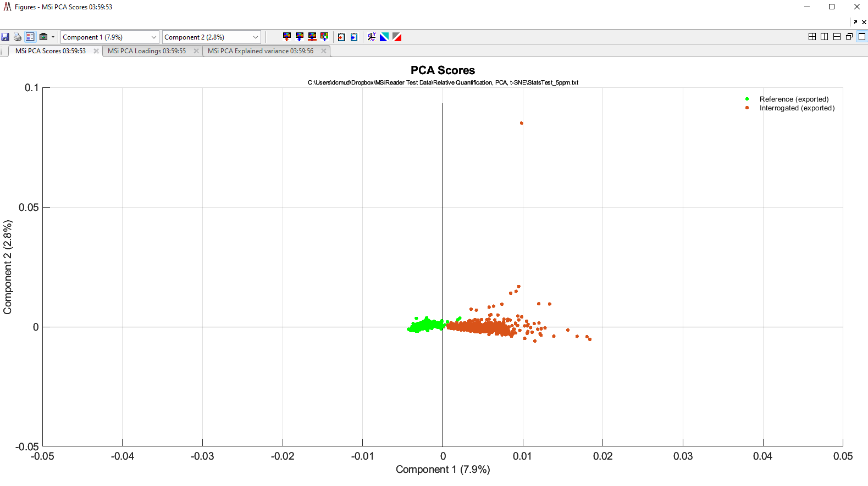This screenshot has width=868, height=486.
Task: Click green Reference legend marker
Action: pos(747,99)
